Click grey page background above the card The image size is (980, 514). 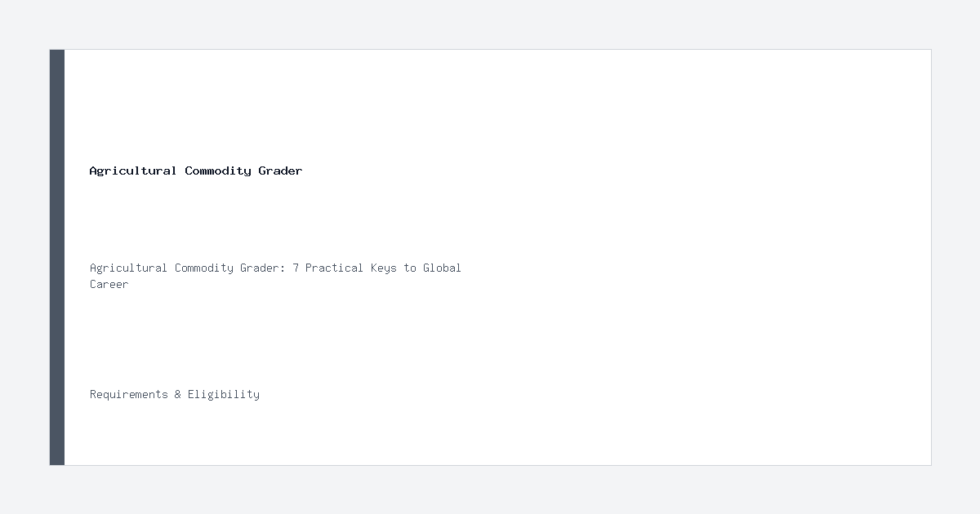click(490, 24)
